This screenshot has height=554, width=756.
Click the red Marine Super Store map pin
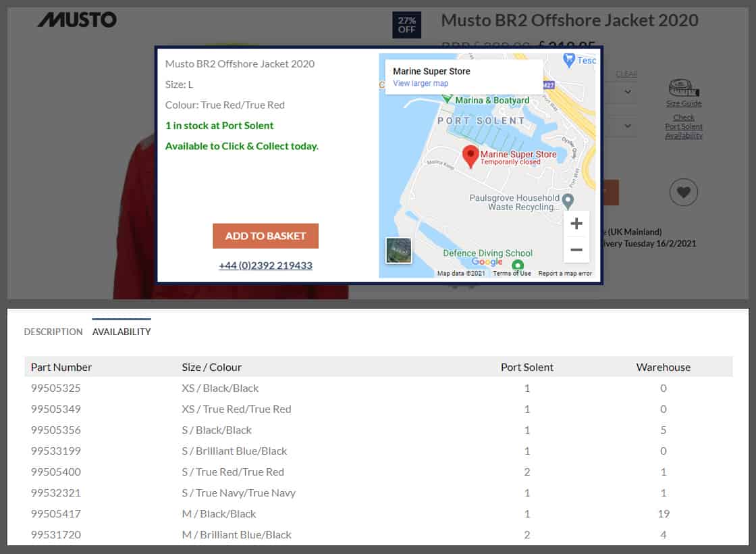point(470,157)
